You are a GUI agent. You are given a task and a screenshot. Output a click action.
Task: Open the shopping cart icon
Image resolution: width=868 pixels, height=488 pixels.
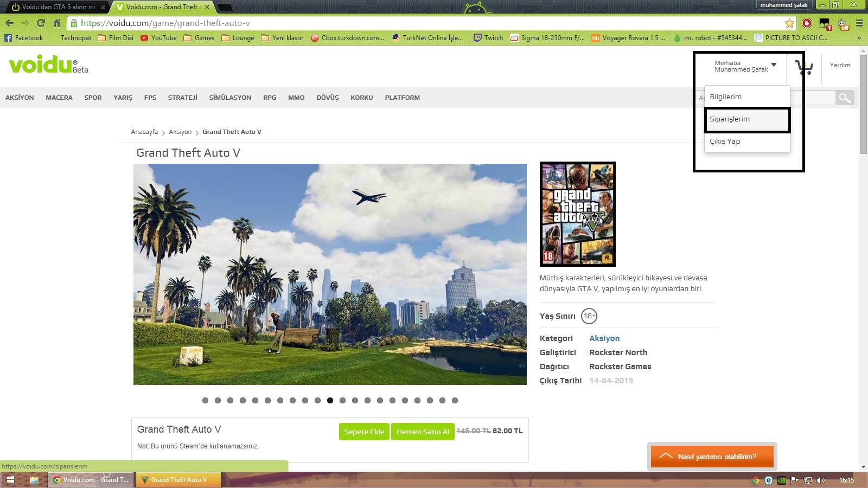pyautogui.click(x=804, y=67)
